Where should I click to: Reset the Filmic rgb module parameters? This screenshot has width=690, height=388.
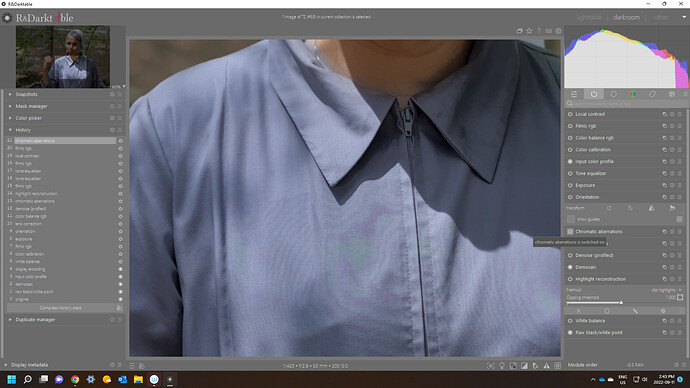(x=672, y=126)
